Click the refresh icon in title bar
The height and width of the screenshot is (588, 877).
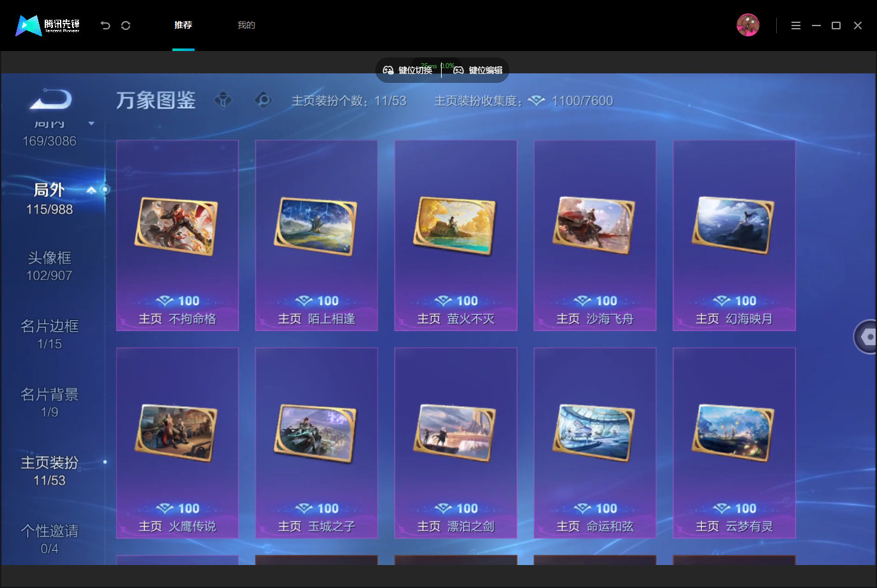pyautogui.click(x=126, y=26)
